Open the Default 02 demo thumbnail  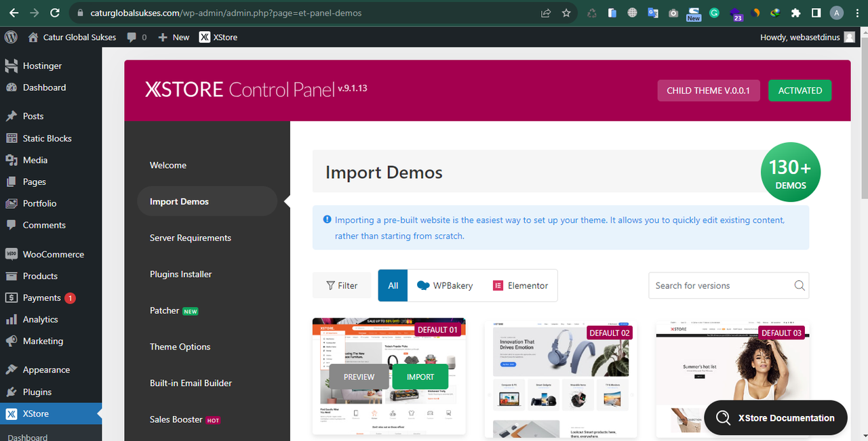click(561, 379)
